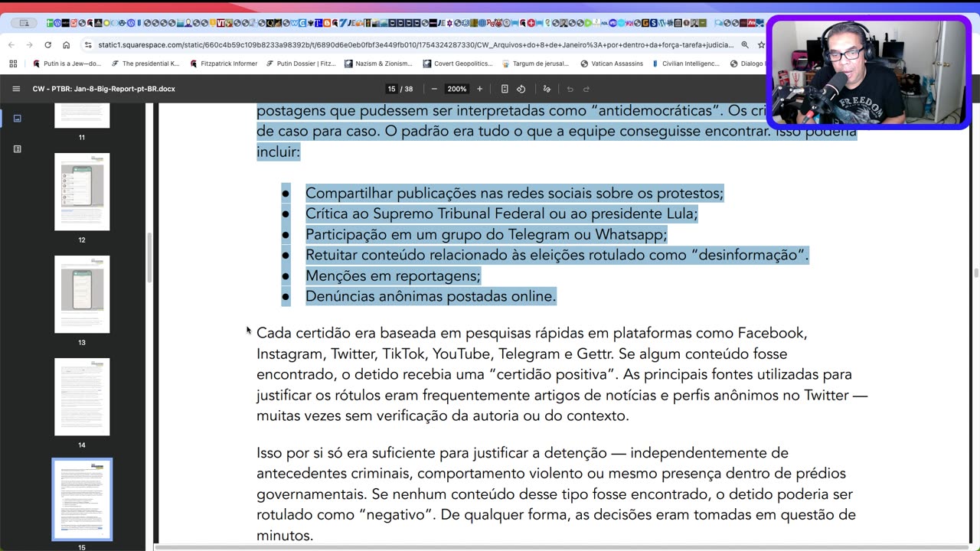This screenshot has width=980, height=551.
Task: Show document outline view in sidebar
Action: (17, 148)
